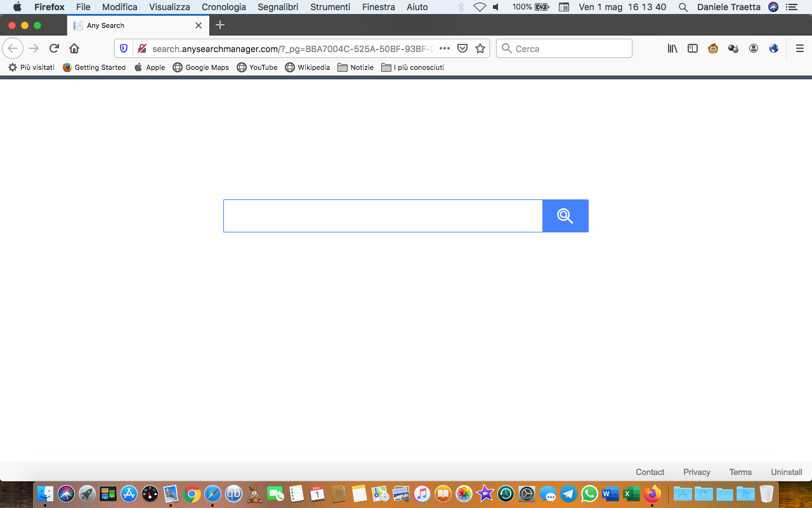Launch Microsoft Word from the Dock
812x508 pixels.
610,493
